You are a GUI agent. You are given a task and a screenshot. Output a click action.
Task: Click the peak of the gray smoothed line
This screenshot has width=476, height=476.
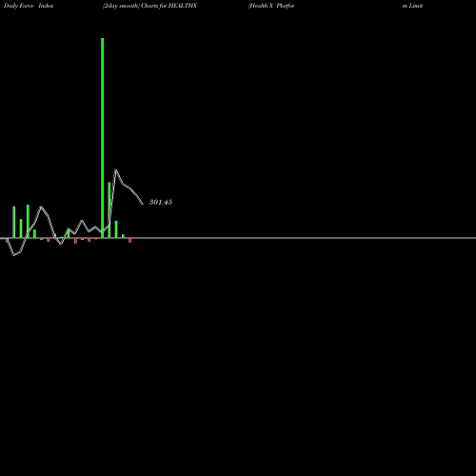tap(116, 169)
